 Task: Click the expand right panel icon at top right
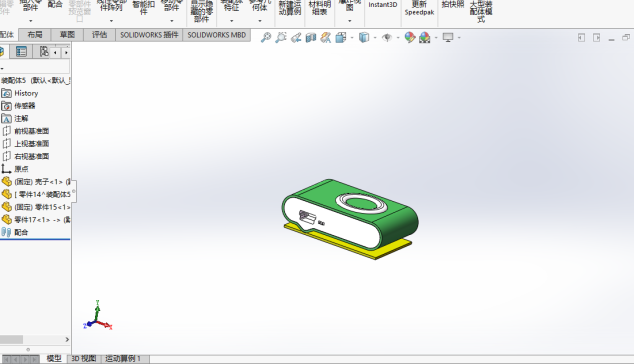coord(596,38)
